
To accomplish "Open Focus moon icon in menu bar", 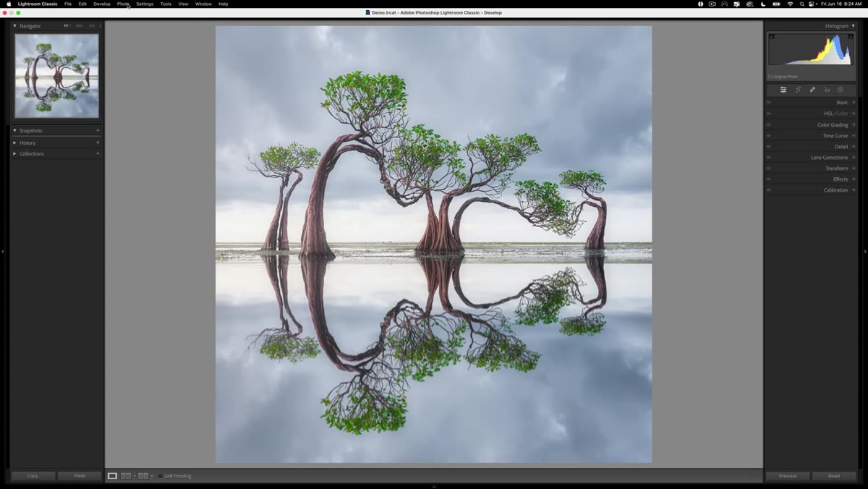I will [763, 4].
